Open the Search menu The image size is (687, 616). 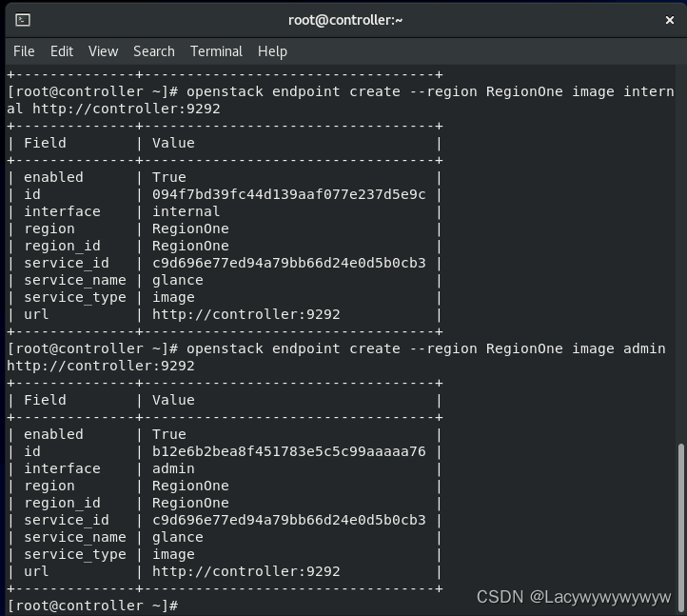[x=154, y=51]
